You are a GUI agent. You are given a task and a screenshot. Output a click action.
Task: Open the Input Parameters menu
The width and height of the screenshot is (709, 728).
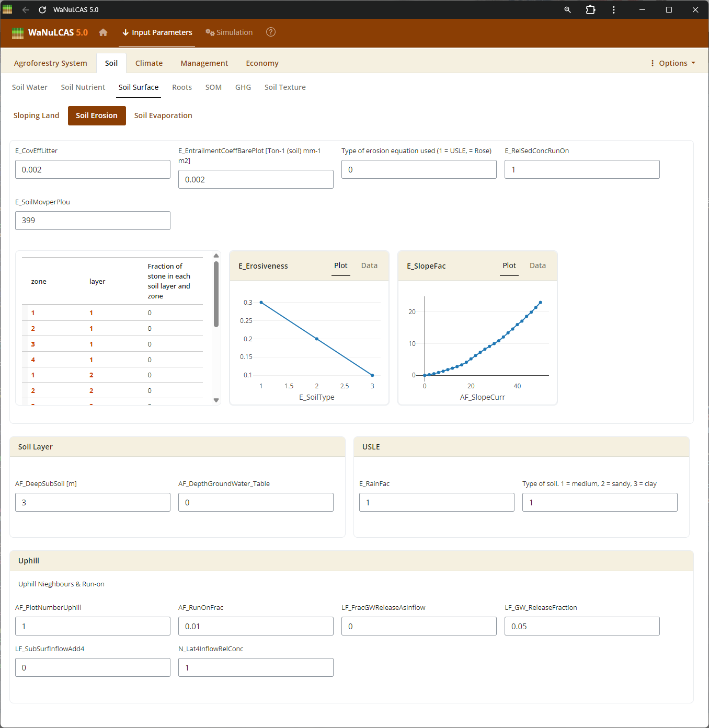pos(157,32)
